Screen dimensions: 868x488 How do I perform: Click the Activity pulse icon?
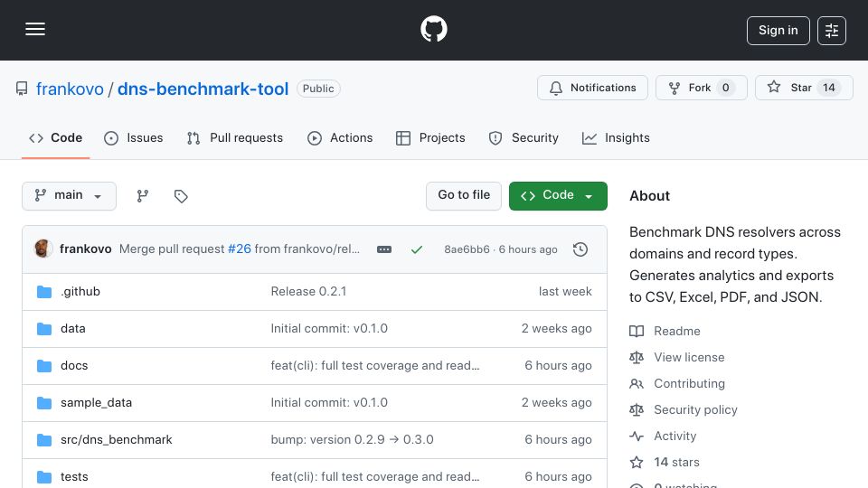pos(637,436)
